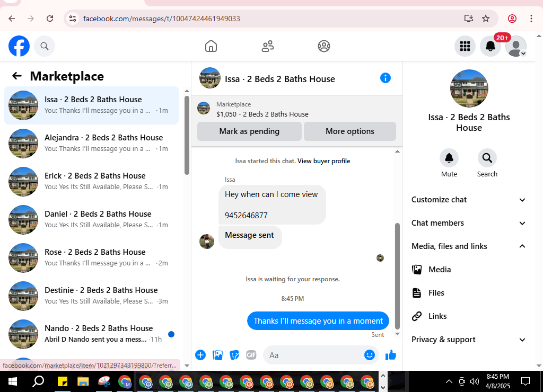Select Issa conversation in list

pyautogui.click(x=91, y=105)
